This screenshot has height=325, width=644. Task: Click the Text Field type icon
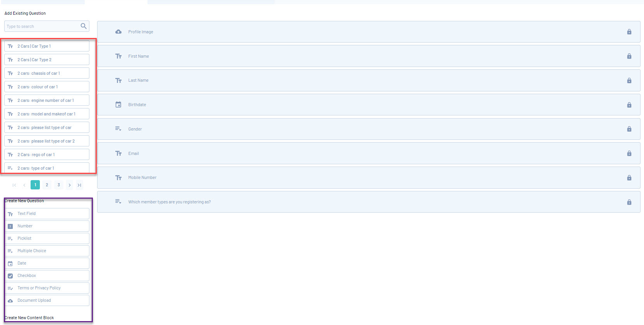coord(10,214)
